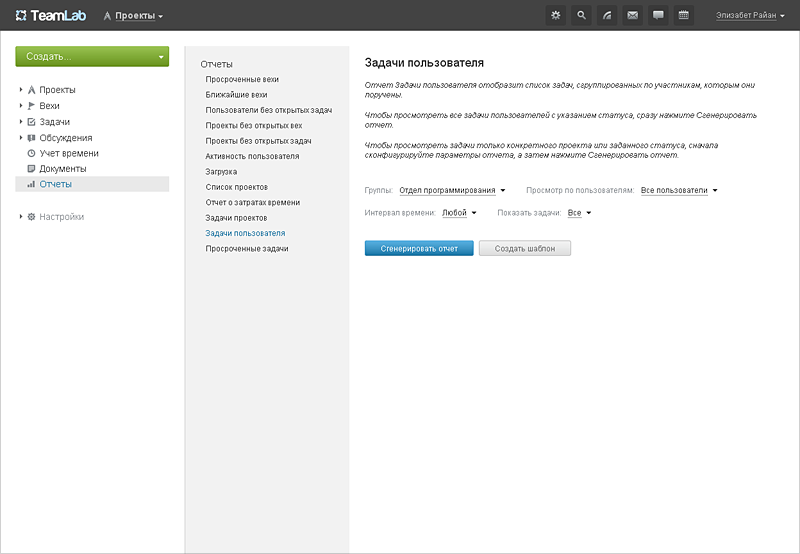Select the Загрузка report
Image resolution: width=800 pixels, height=554 pixels.
(221, 171)
